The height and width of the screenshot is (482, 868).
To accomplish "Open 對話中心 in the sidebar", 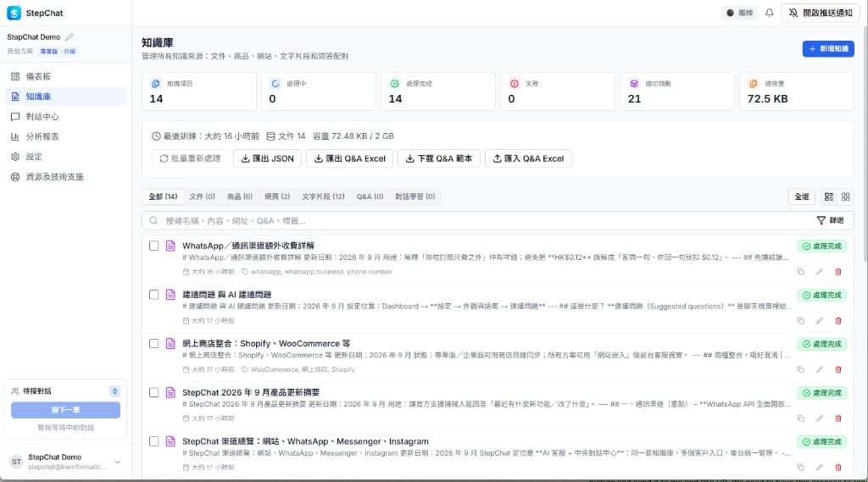I will coord(66,117).
